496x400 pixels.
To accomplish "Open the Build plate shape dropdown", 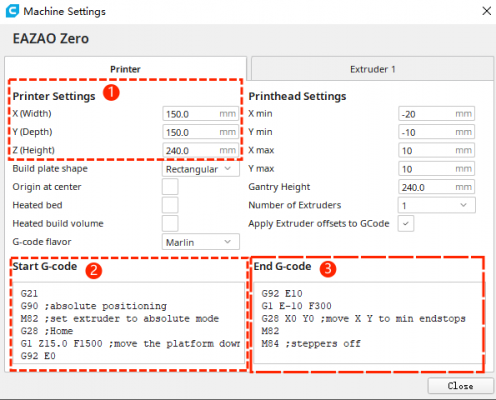I will pyautogui.click(x=201, y=169).
